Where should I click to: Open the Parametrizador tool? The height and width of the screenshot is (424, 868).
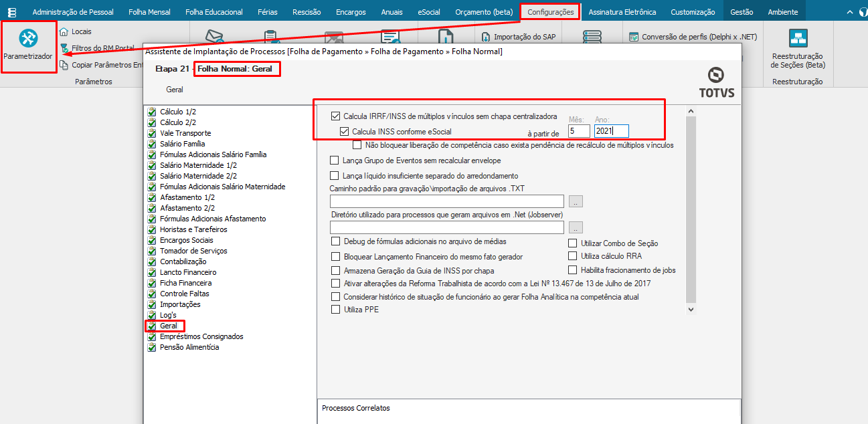click(x=27, y=45)
